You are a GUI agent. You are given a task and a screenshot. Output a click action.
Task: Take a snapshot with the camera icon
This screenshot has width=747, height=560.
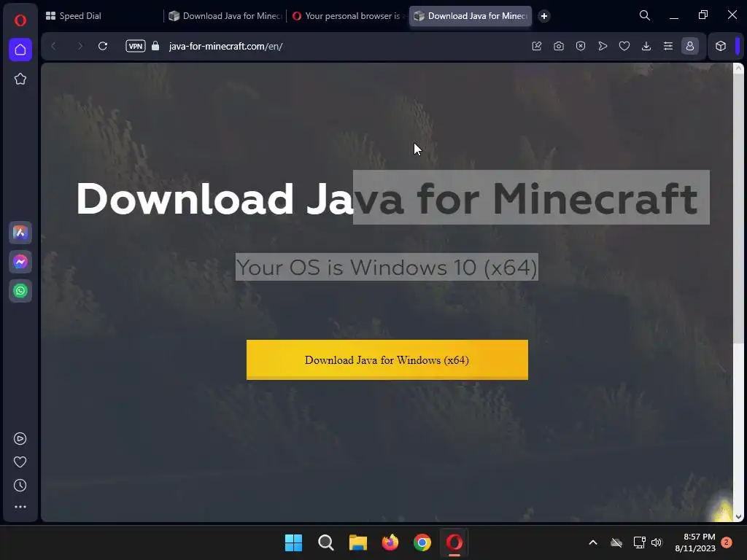tap(559, 46)
